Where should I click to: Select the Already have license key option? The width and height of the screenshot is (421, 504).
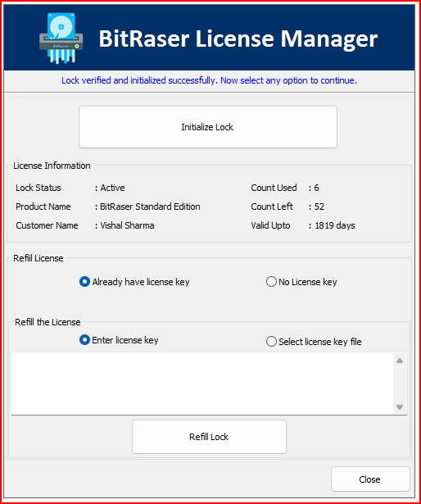coord(134,282)
